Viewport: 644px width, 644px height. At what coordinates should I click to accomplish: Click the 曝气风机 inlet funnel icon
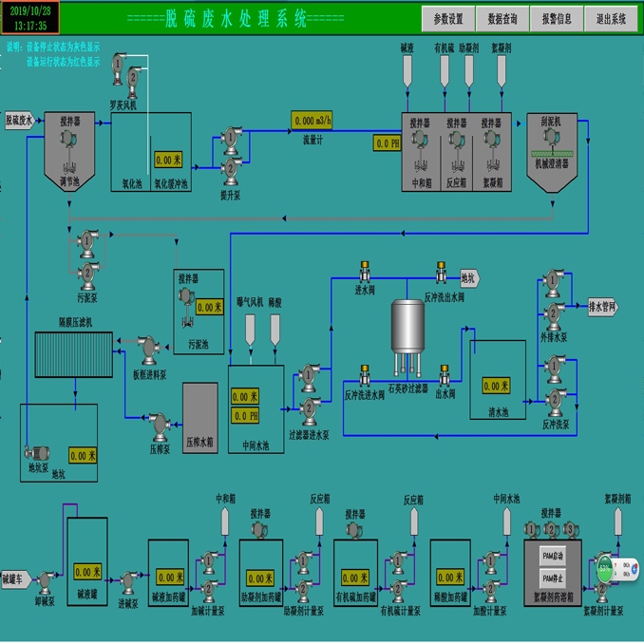[250, 331]
